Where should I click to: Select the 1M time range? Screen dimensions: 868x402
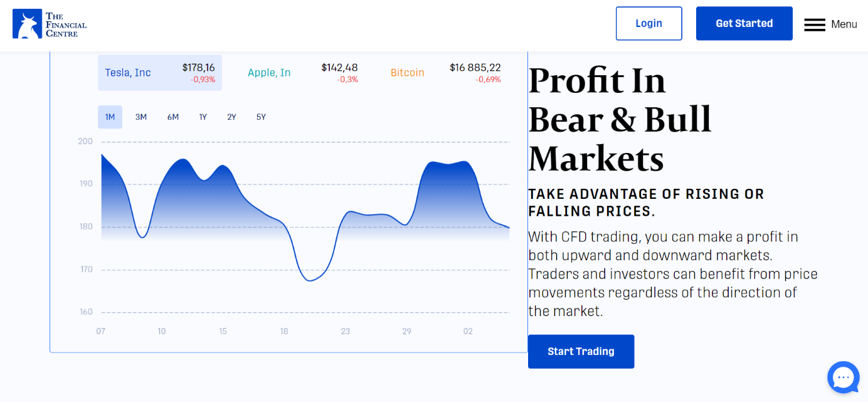coord(110,117)
